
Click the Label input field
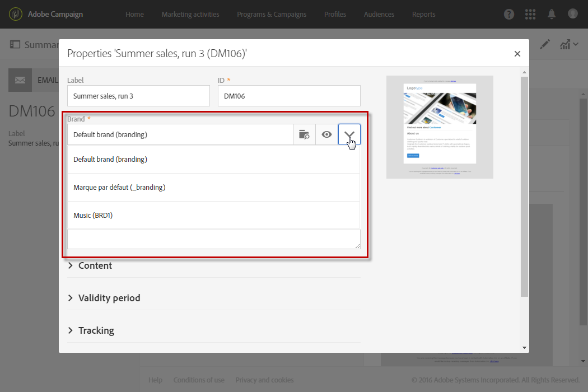pos(138,96)
